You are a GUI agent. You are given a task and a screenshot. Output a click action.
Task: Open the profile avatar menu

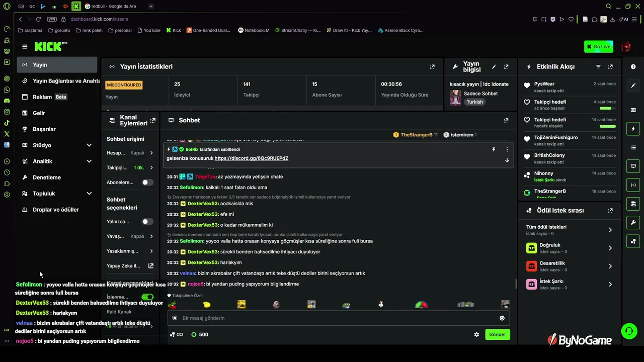(x=626, y=47)
